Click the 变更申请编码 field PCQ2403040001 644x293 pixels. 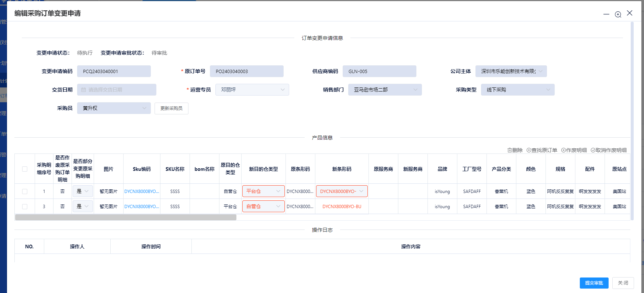[x=114, y=71]
